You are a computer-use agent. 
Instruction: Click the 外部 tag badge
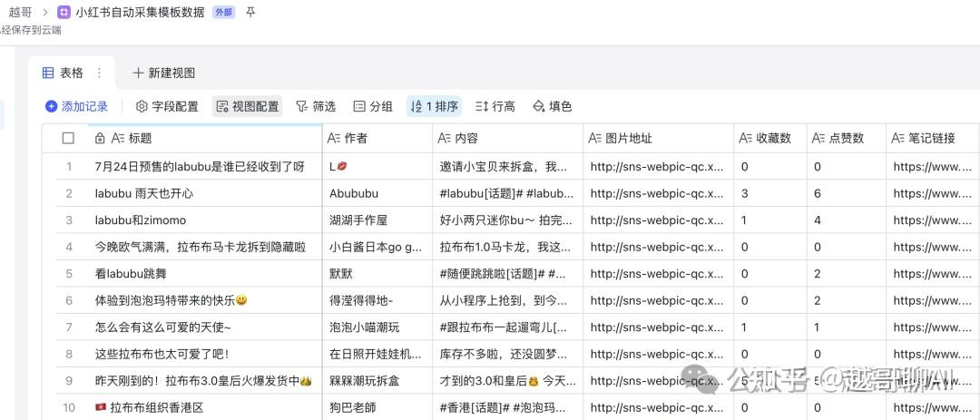point(224,12)
